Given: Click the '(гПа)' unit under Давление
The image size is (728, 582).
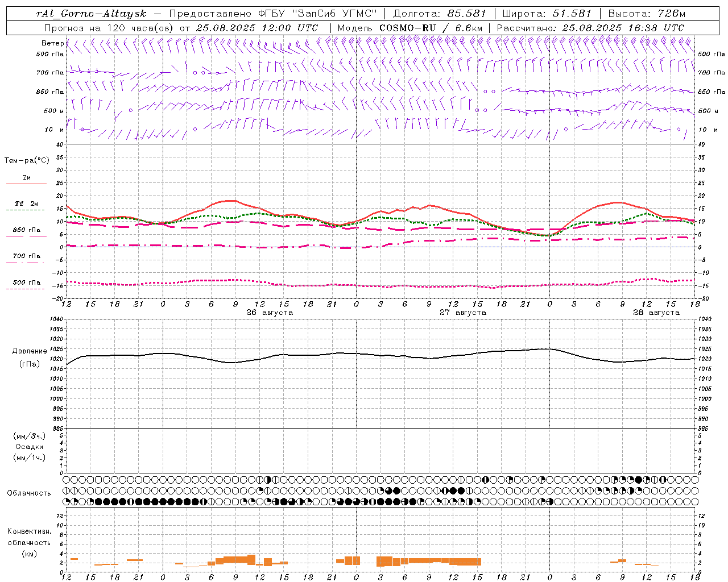Looking at the screenshot, I should click(x=30, y=364).
